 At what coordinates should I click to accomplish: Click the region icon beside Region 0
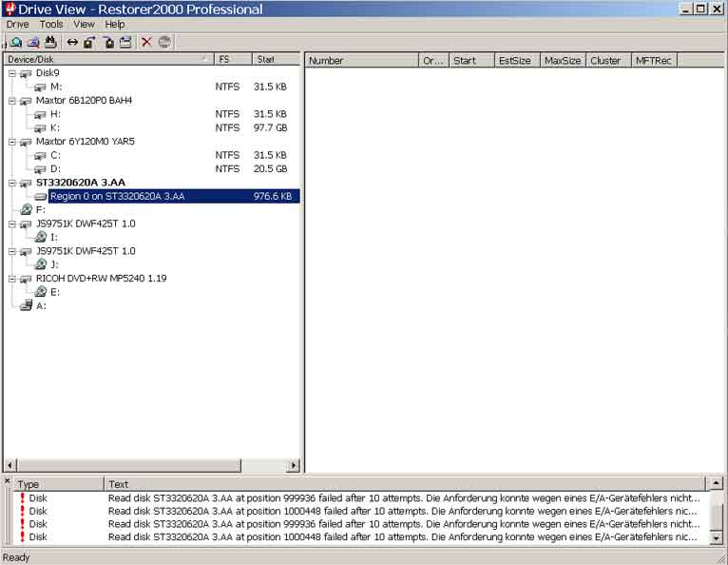(41, 197)
